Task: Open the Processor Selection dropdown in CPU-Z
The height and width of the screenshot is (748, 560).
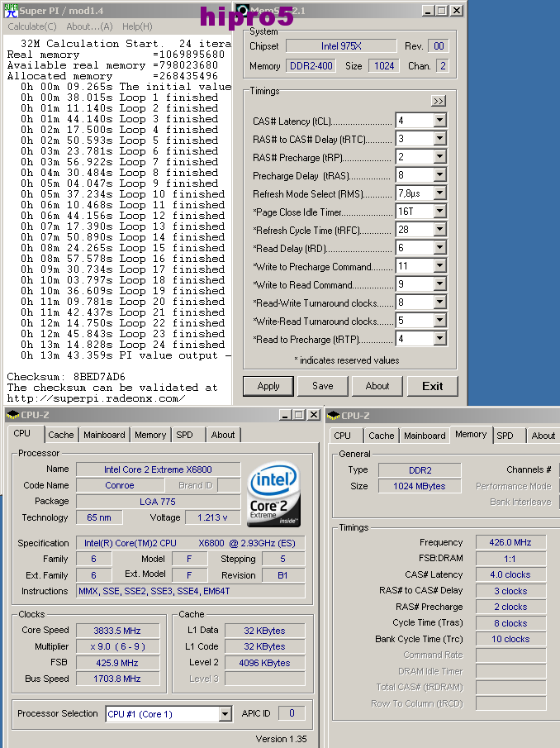Action: [x=225, y=714]
